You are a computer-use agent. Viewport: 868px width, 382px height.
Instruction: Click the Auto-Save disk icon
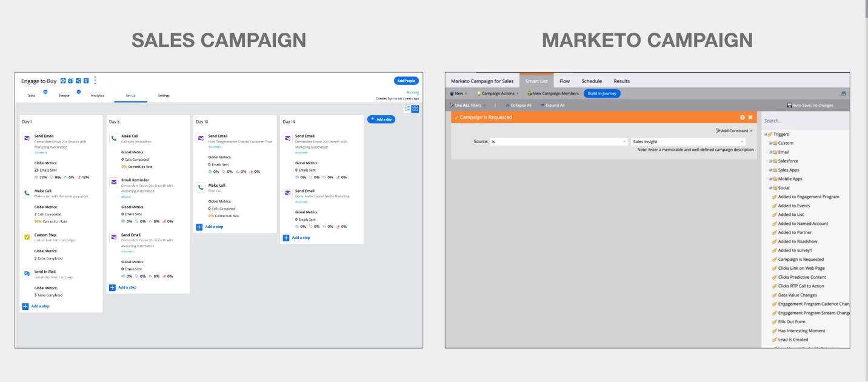pyautogui.click(x=790, y=106)
